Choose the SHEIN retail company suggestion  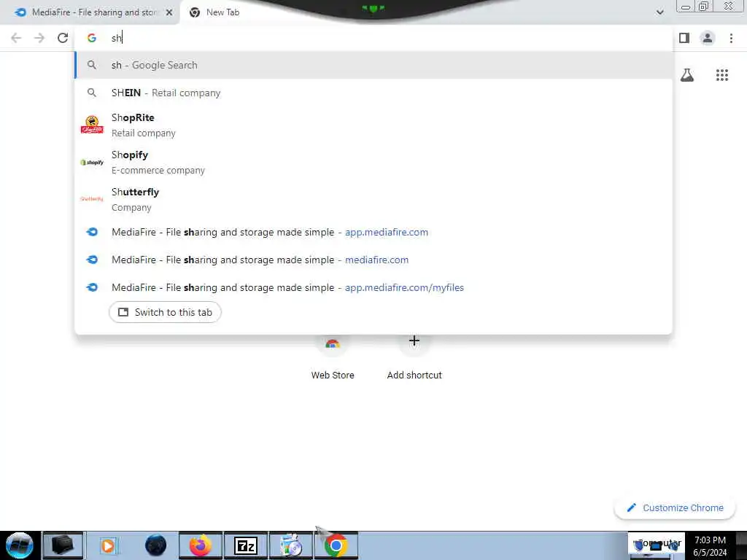click(373, 93)
